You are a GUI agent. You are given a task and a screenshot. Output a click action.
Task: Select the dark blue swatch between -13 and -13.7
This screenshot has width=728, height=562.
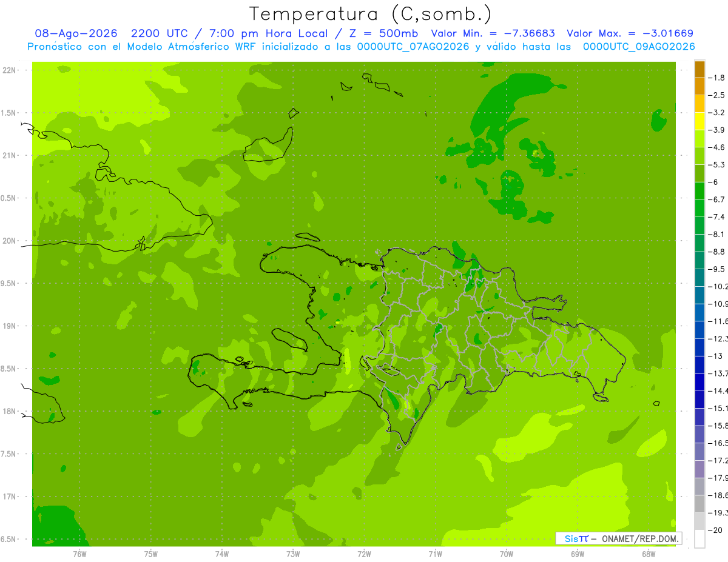point(699,364)
